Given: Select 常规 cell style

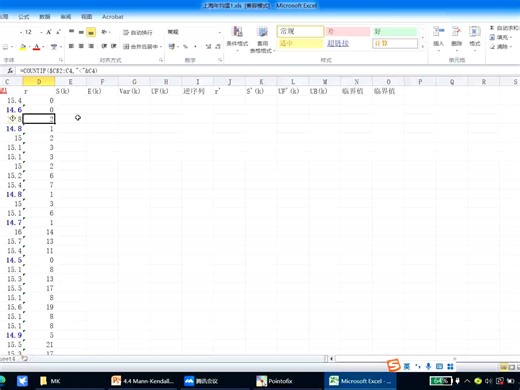Looking at the screenshot, I should point(300,31).
